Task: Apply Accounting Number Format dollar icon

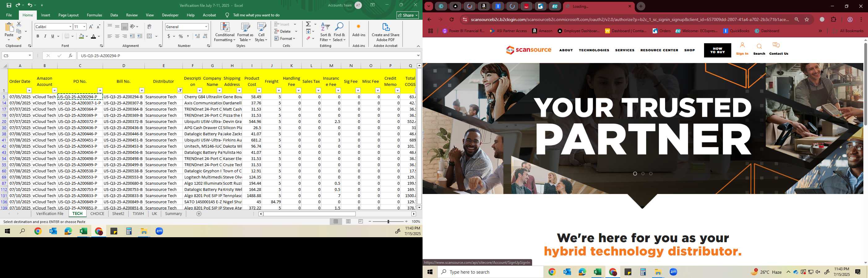Action: click(169, 36)
